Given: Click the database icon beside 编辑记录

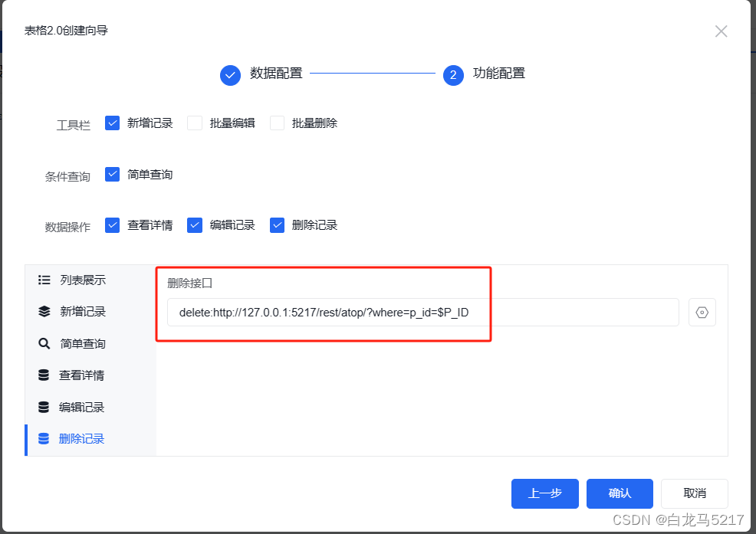Looking at the screenshot, I should (x=44, y=407).
